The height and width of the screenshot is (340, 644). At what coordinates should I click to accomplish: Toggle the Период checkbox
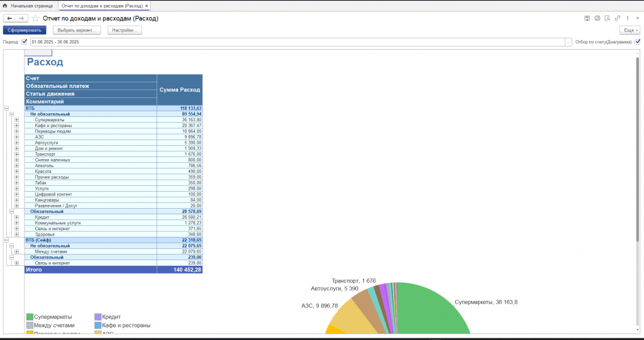coord(25,41)
